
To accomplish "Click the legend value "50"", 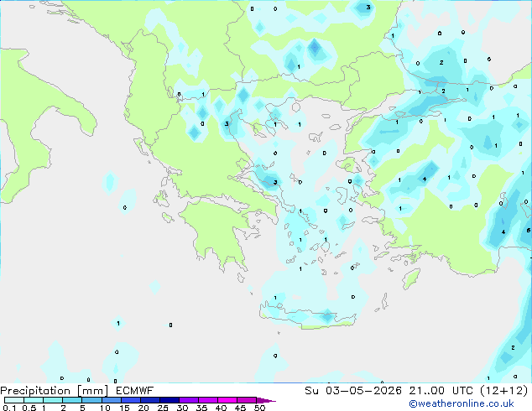I will (x=259, y=408).
